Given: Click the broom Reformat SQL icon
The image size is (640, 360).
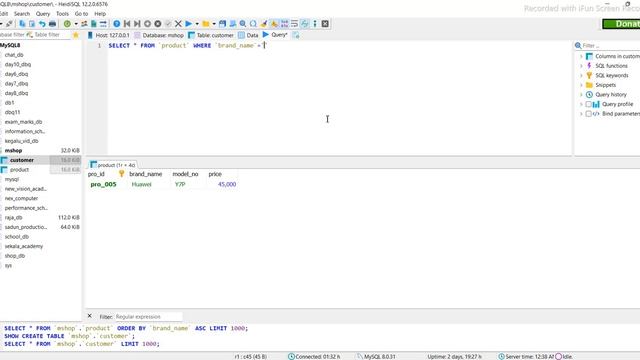Looking at the screenshot, I should [264, 24].
